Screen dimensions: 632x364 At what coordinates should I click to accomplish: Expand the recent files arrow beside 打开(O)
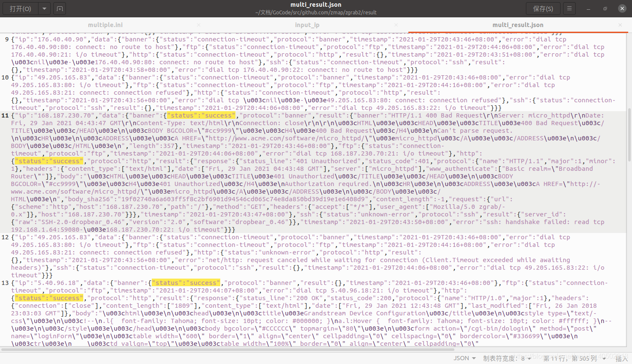click(44, 8)
